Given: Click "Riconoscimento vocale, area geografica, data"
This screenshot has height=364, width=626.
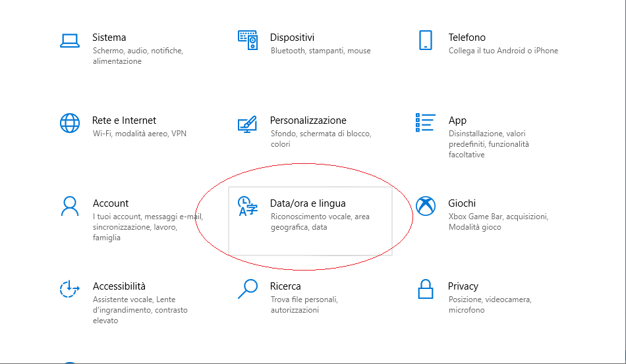Looking at the screenshot, I should pos(320,222).
